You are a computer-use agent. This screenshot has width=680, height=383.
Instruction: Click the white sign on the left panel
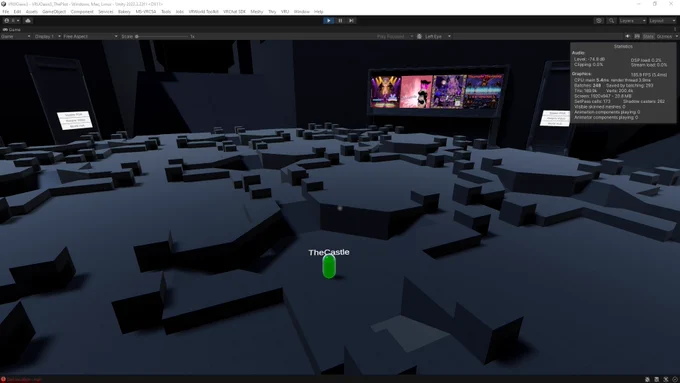[x=75, y=120]
